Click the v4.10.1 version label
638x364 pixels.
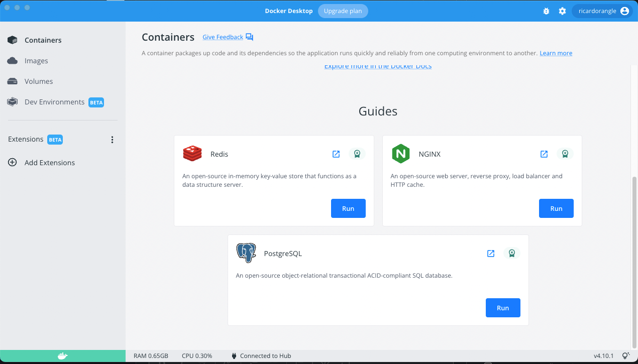coord(603,356)
